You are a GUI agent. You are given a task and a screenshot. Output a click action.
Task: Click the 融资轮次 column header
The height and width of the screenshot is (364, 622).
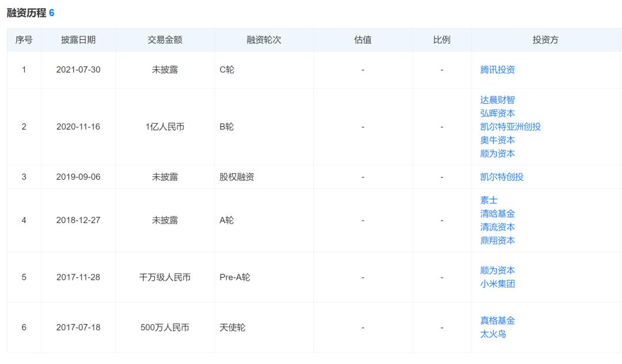[264, 40]
